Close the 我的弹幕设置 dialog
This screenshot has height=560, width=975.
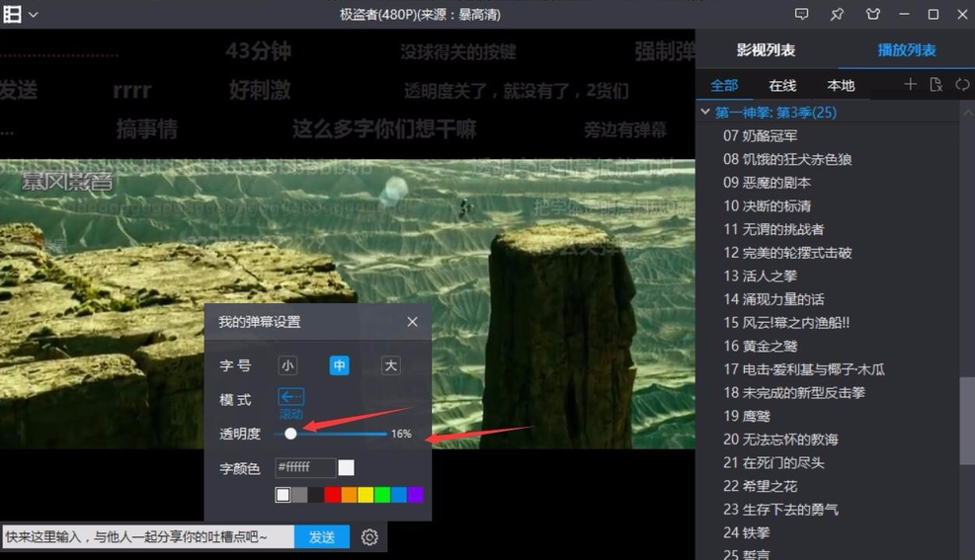tap(412, 321)
